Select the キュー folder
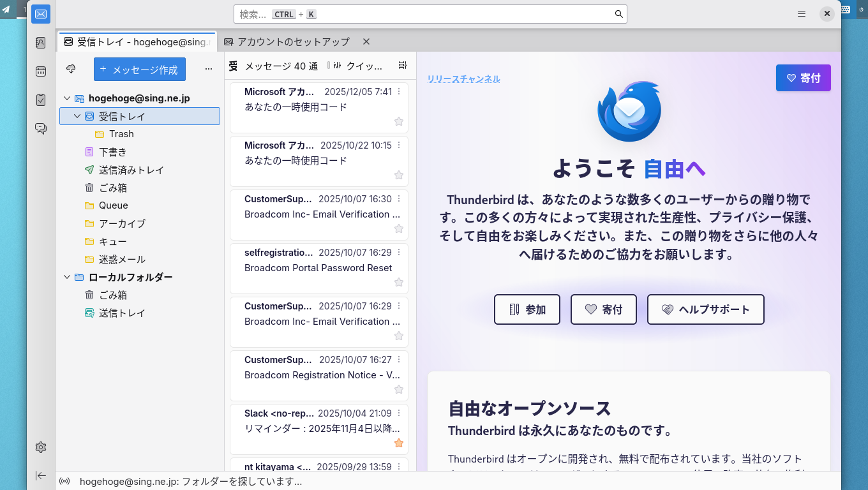Viewport: 868px width, 490px height. coord(140,241)
